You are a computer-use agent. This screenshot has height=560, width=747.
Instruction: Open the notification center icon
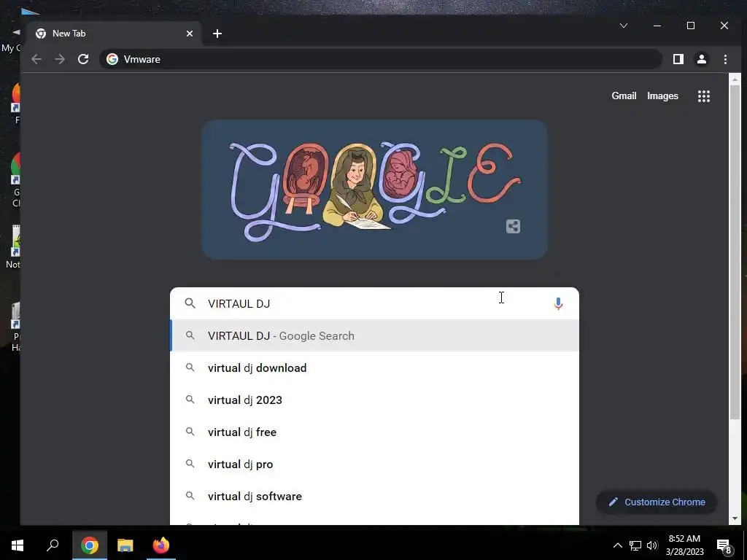[724, 547]
